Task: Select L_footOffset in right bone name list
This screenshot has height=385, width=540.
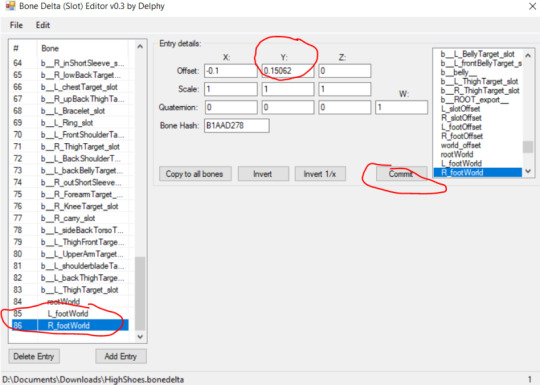Action: 478,127
